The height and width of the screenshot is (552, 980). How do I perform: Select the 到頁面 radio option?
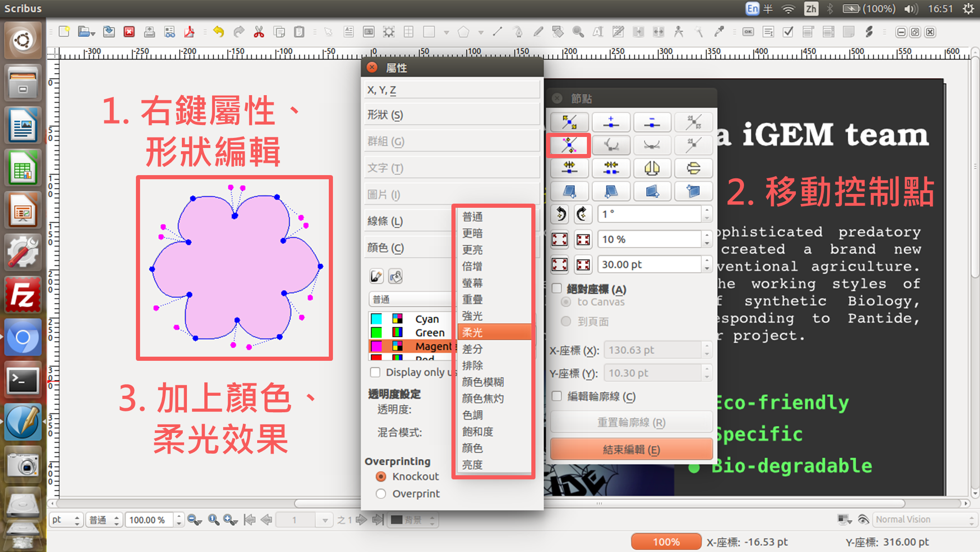pos(566,321)
